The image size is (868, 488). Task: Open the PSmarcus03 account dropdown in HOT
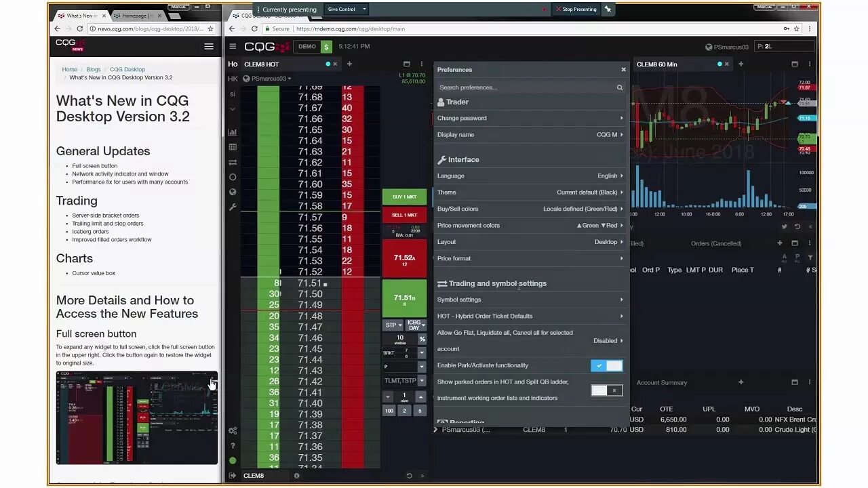pos(268,79)
